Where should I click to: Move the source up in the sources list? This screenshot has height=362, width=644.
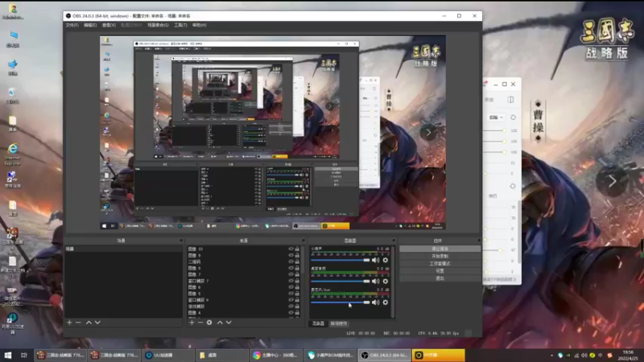tap(220, 323)
